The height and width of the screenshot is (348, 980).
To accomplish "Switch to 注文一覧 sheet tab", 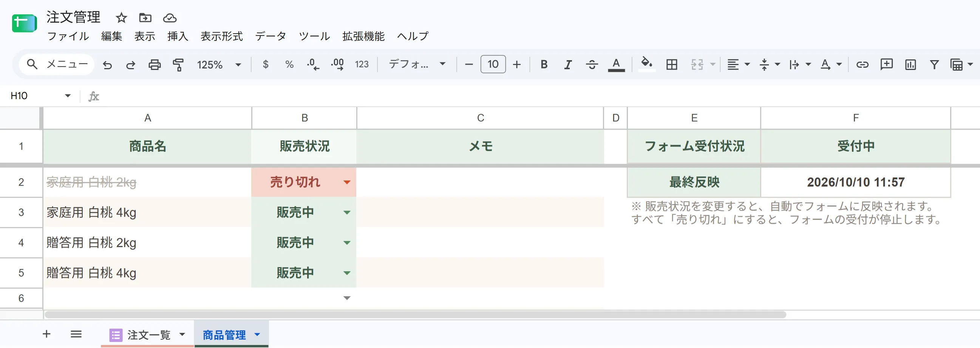I will tap(148, 335).
